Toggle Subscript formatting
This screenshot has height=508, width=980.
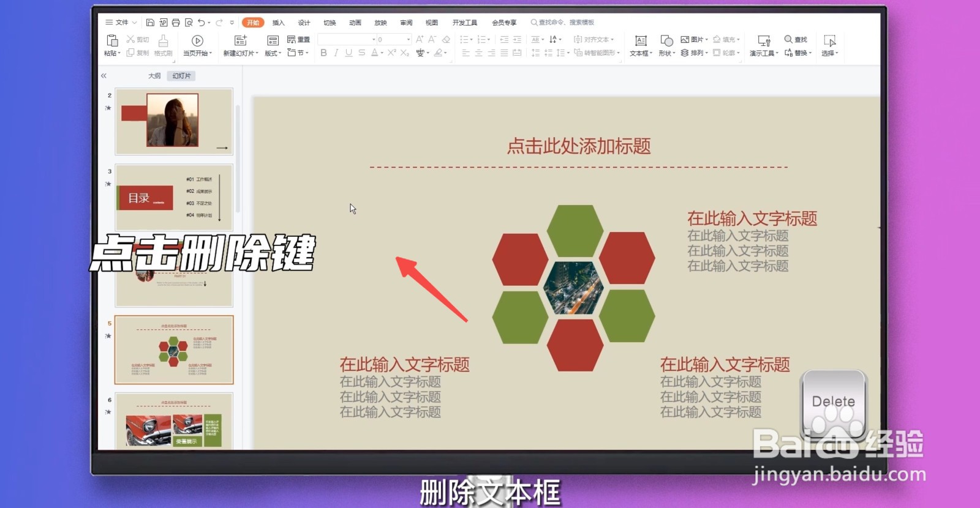coord(405,53)
